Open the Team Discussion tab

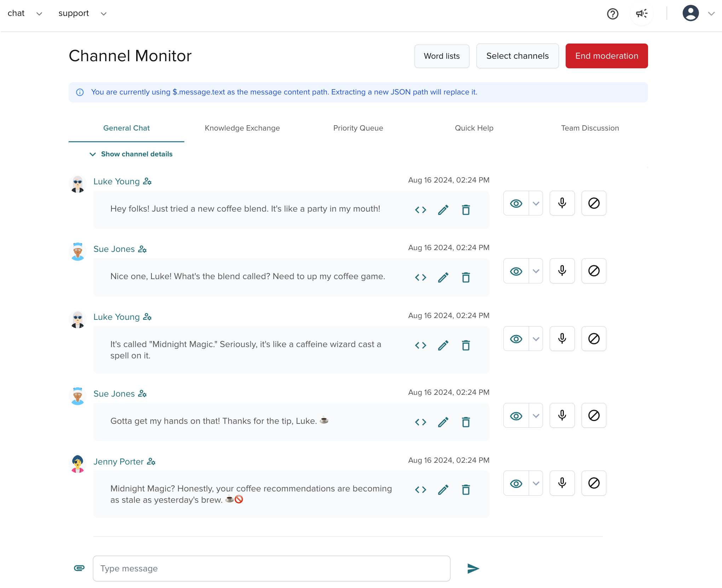[590, 128]
